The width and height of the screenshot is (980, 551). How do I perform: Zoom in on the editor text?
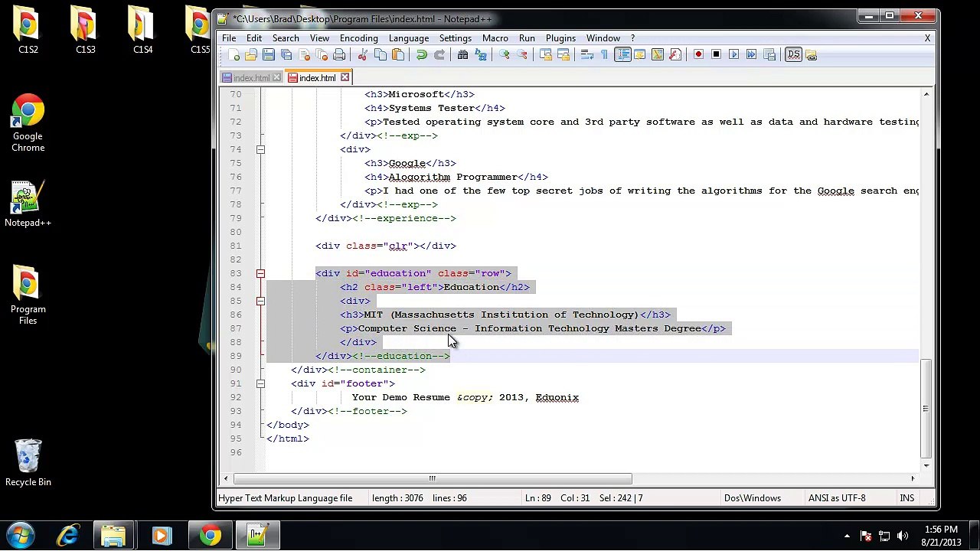[505, 55]
